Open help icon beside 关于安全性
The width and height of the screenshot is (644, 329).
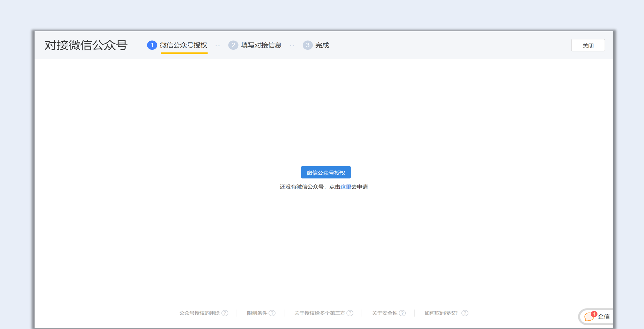pos(402,313)
